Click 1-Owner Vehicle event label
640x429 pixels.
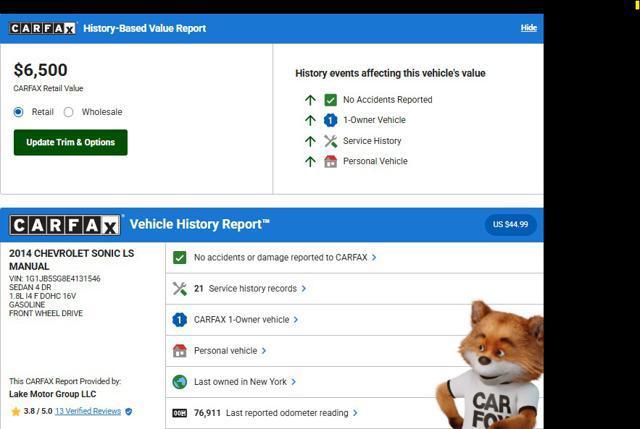coord(374,120)
